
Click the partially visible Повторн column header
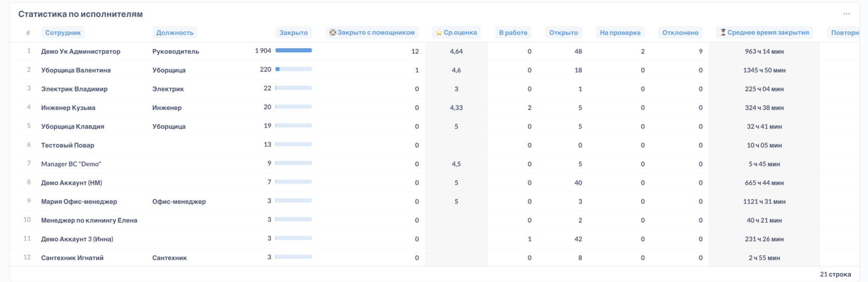click(x=844, y=33)
